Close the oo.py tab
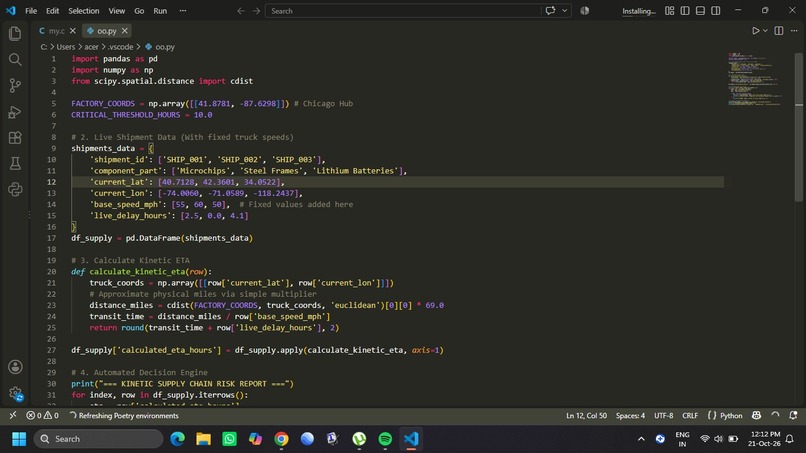 (124, 31)
